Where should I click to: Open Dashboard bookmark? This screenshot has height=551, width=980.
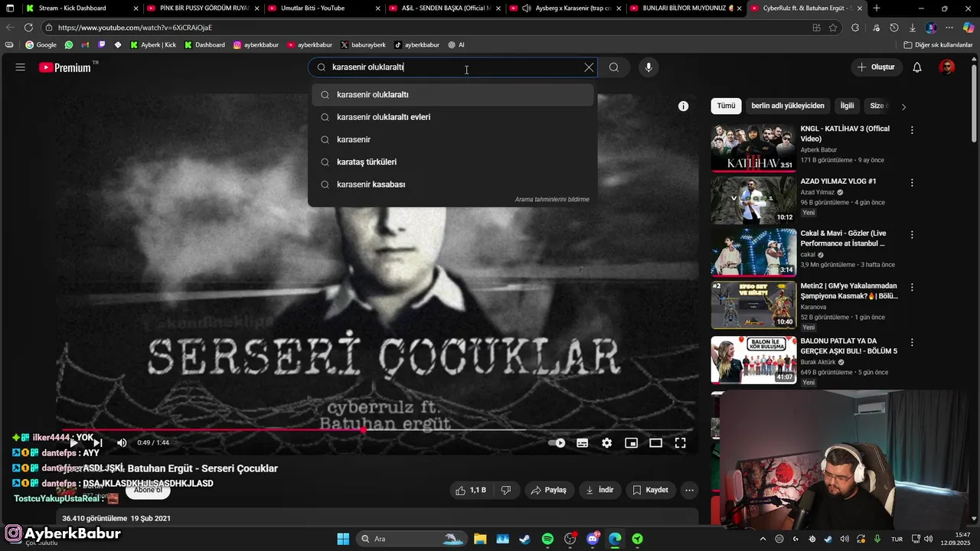(204, 45)
